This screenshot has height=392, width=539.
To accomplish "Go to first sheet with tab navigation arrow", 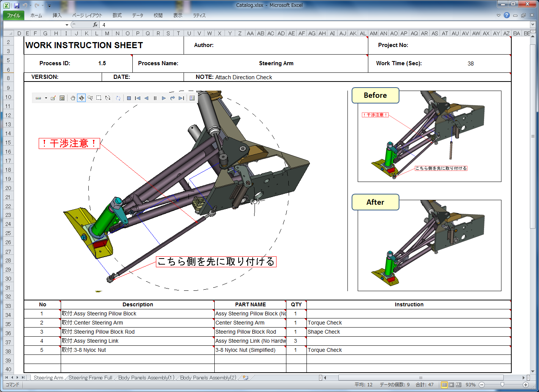I will point(6,378).
